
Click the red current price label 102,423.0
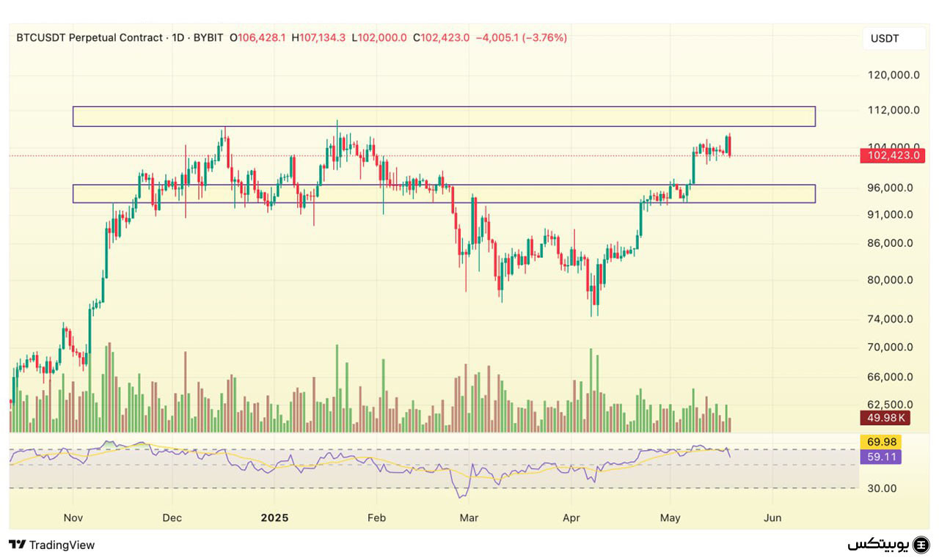894,155
